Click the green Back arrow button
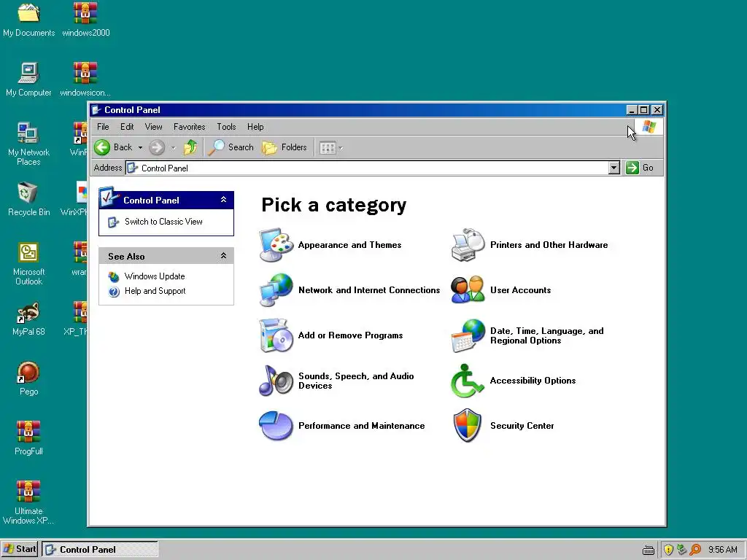747x560 pixels. coord(102,147)
